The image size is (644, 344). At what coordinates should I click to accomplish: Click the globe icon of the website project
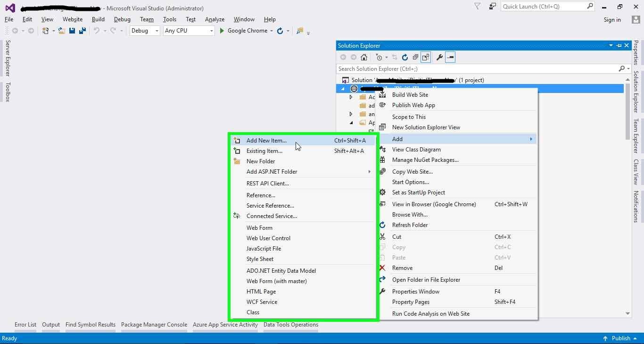(354, 89)
